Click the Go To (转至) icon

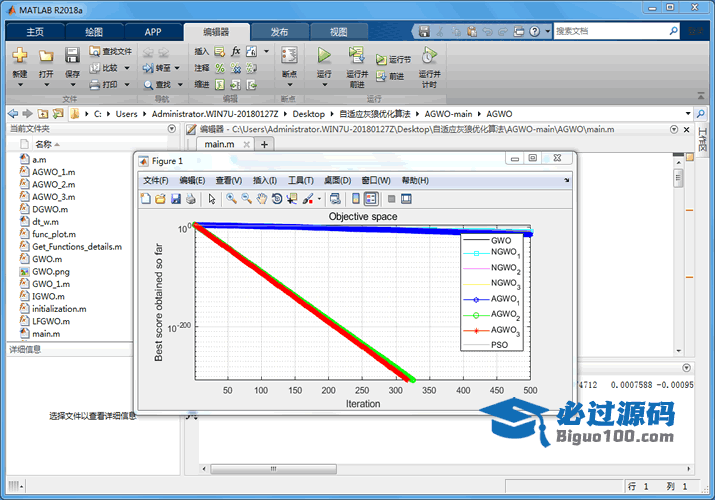147,68
